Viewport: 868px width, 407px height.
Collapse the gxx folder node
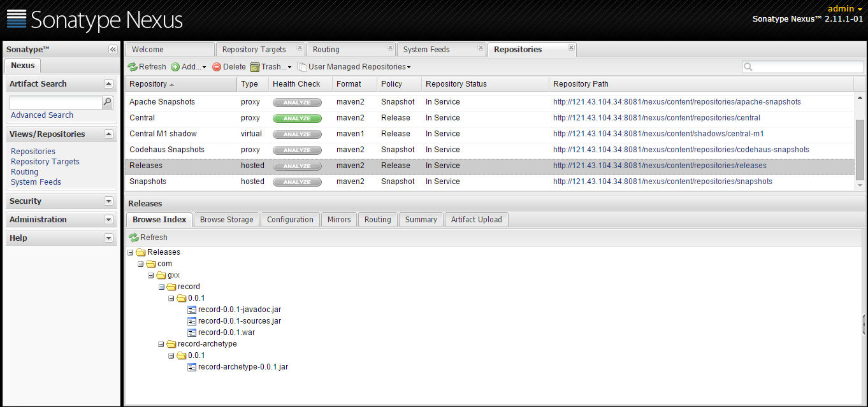[151, 275]
